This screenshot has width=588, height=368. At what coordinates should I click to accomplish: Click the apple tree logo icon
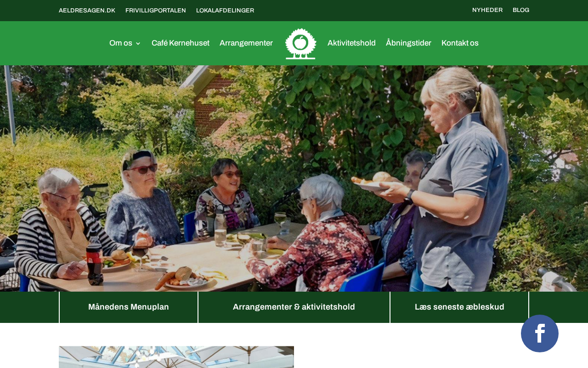point(301,44)
